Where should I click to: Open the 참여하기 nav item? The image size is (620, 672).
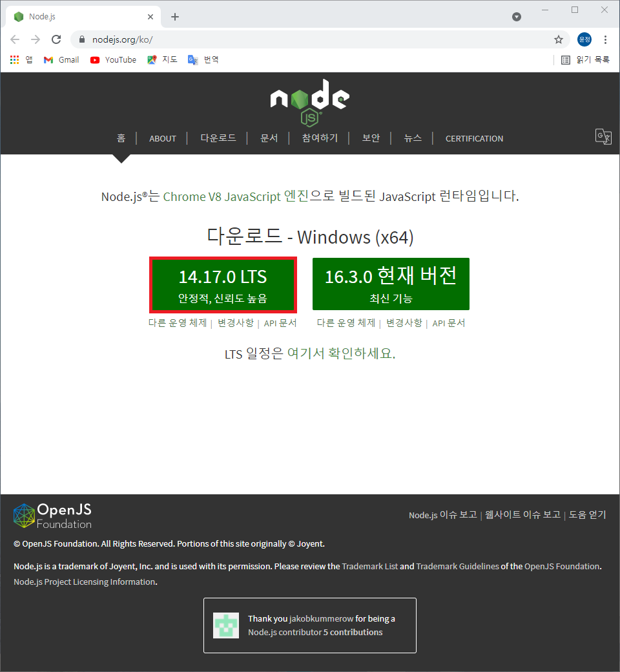(x=320, y=138)
